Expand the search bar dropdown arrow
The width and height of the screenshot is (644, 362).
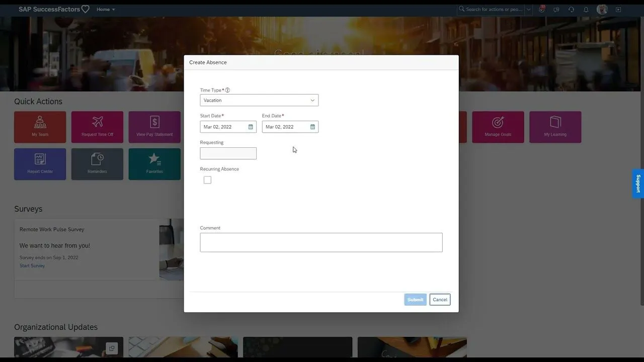pos(528,10)
